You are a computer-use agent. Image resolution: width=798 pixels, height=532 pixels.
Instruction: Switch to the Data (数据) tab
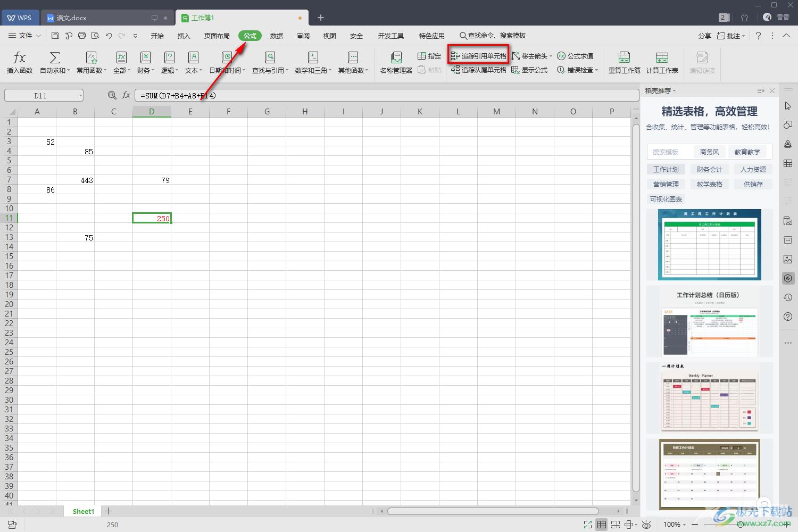[x=277, y=36]
